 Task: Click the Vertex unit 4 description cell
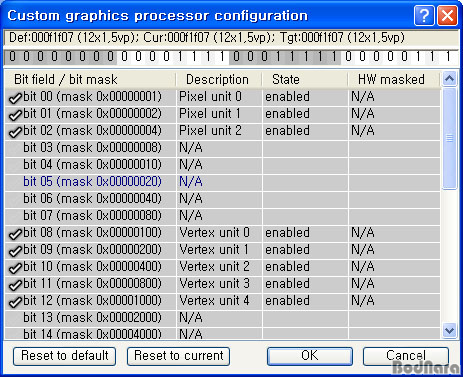click(219, 301)
